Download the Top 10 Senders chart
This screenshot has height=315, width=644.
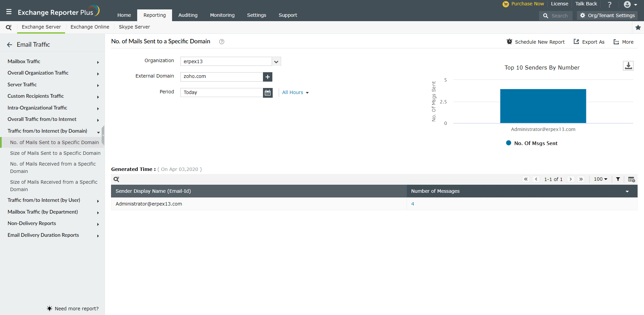pos(628,65)
